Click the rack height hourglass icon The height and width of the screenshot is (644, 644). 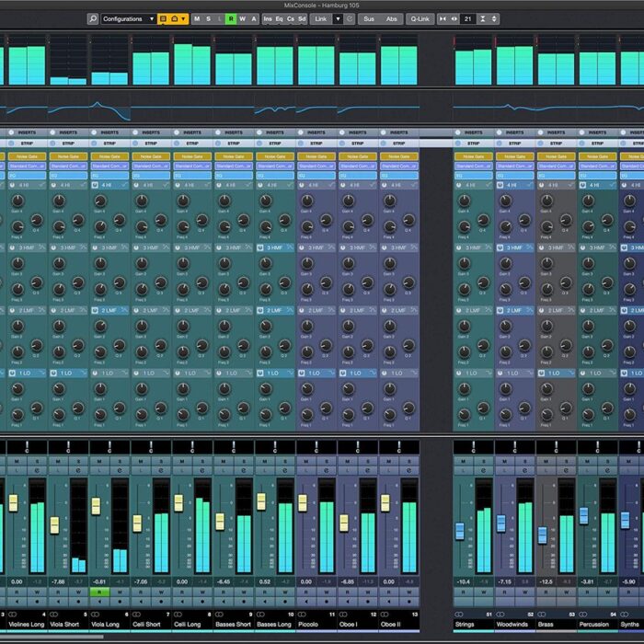click(483, 19)
